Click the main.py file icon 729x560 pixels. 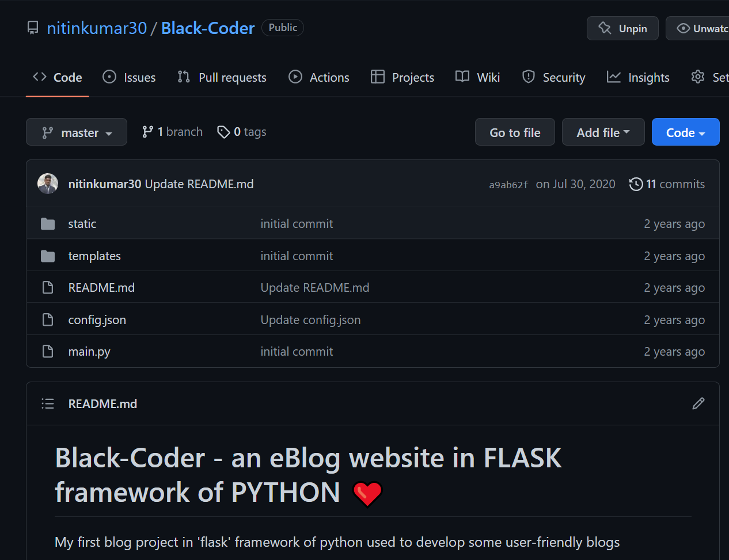(x=48, y=352)
